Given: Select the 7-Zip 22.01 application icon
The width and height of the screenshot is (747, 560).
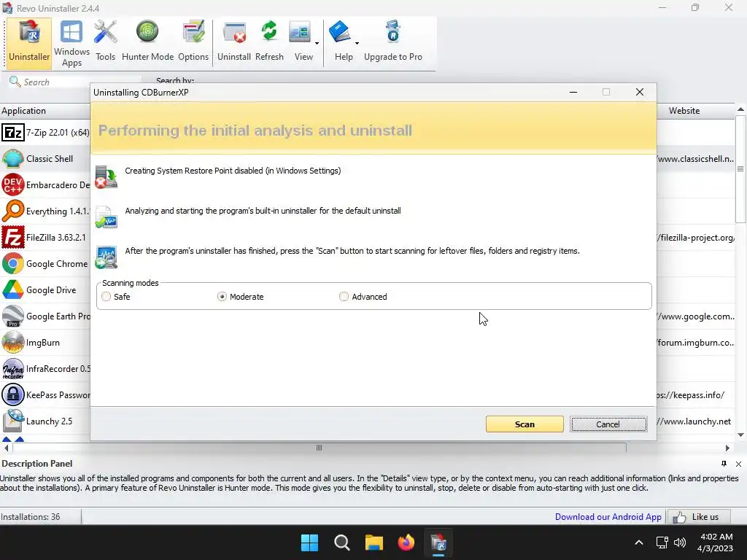Looking at the screenshot, I should (x=13, y=133).
